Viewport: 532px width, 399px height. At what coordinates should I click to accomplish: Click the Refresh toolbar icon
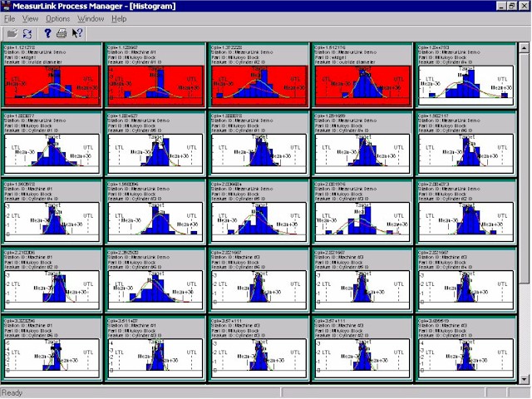[26, 33]
